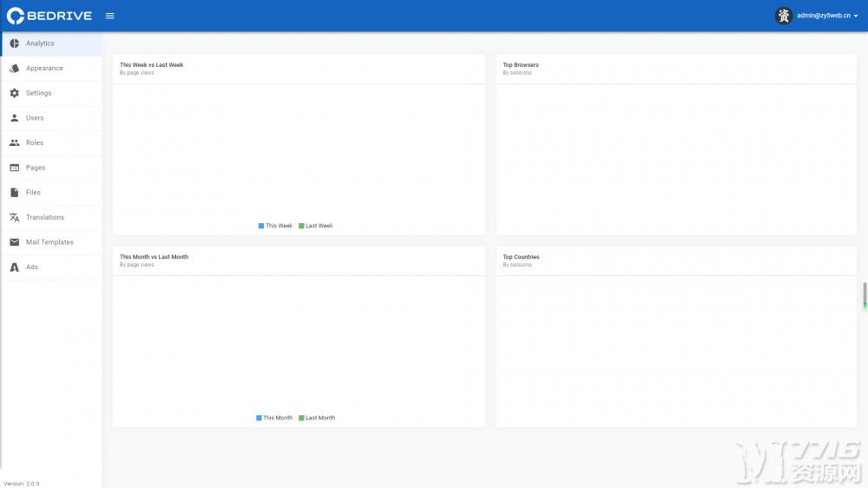Screen dimensions: 868x488
Task: Click the Files document icon
Action: point(15,192)
